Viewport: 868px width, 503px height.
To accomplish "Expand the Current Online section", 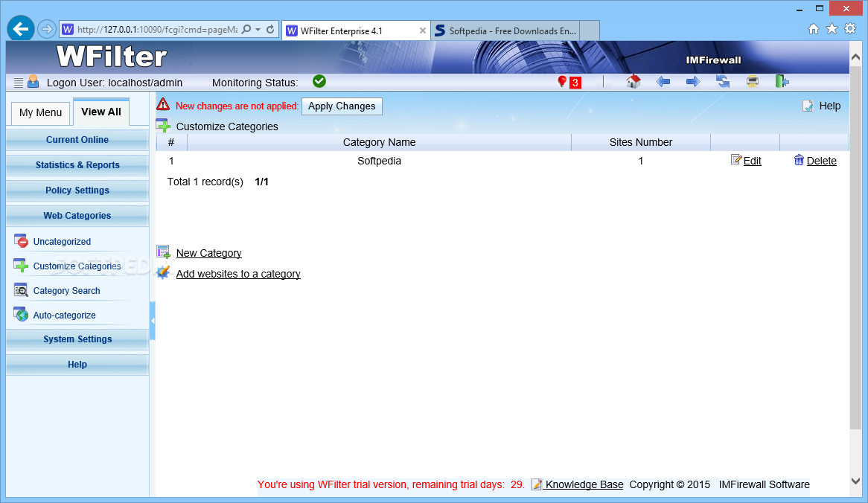I will [x=77, y=140].
